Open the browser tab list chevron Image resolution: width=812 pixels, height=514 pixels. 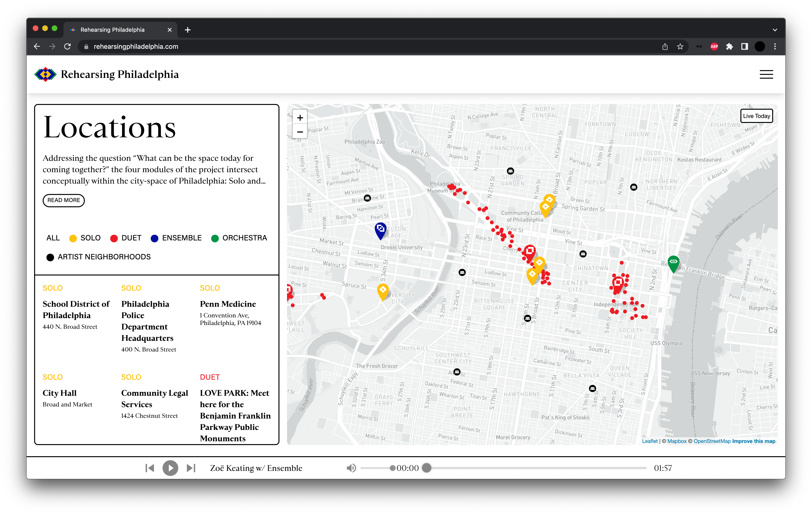(775, 30)
